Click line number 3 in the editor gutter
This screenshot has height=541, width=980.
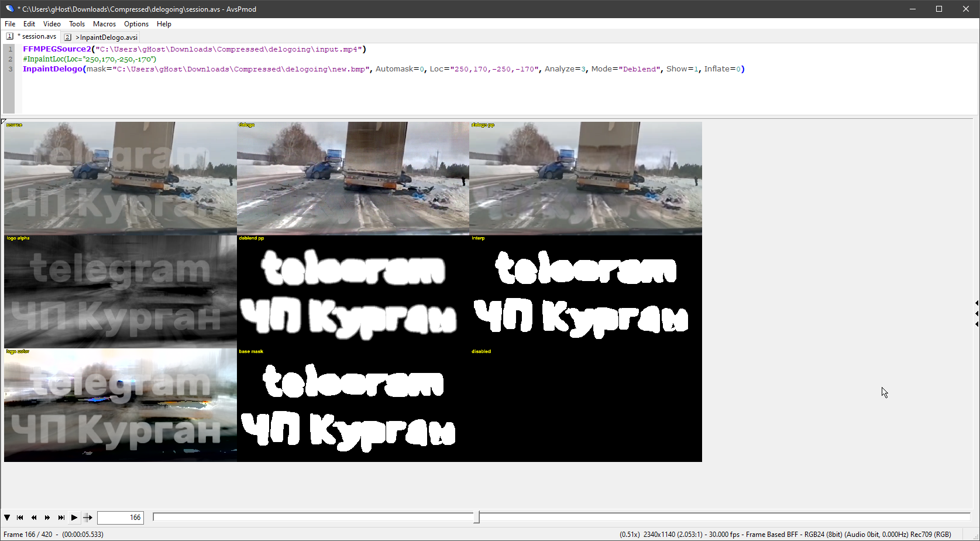pos(11,69)
